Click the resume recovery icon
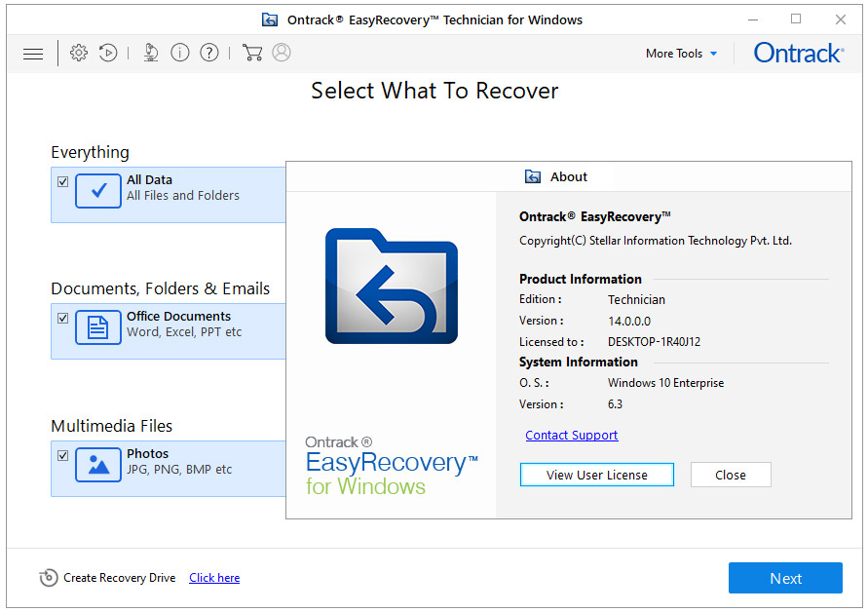This screenshot has width=868, height=612. tap(108, 53)
